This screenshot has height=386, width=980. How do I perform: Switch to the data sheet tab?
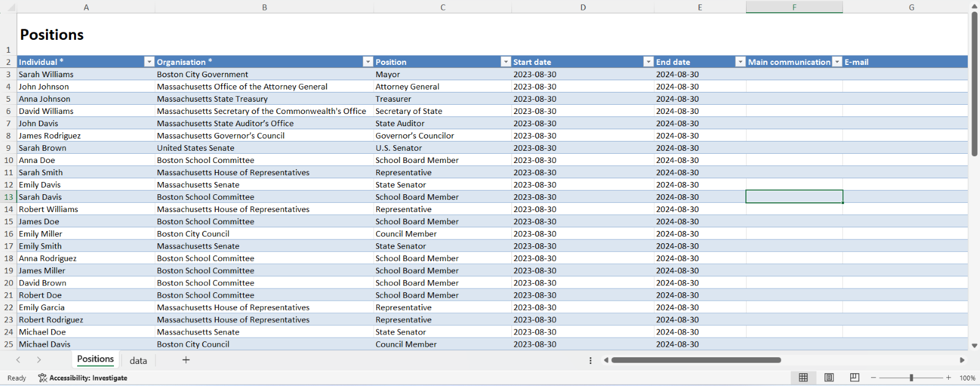[138, 361]
